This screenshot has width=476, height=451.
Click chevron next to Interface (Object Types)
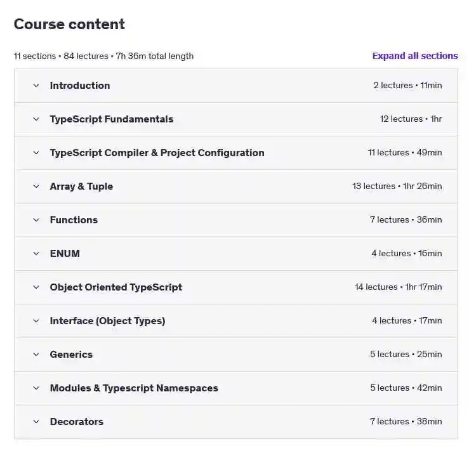(x=36, y=321)
